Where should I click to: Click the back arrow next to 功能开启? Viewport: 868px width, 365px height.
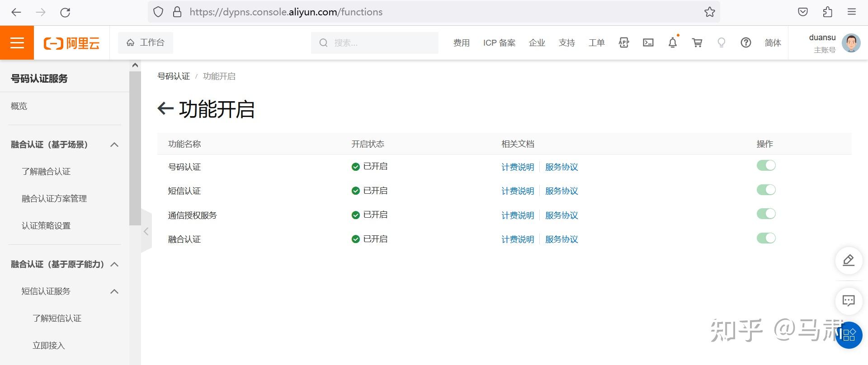[165, 108]
